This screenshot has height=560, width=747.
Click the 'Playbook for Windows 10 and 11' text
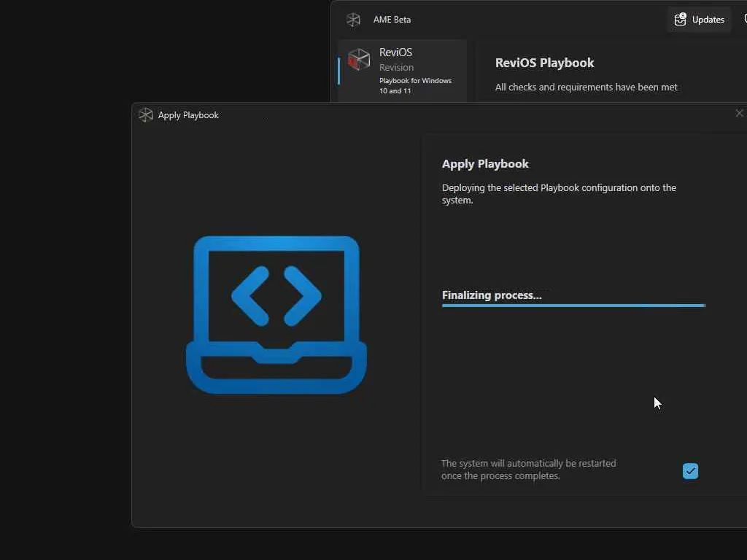(415, 86)
